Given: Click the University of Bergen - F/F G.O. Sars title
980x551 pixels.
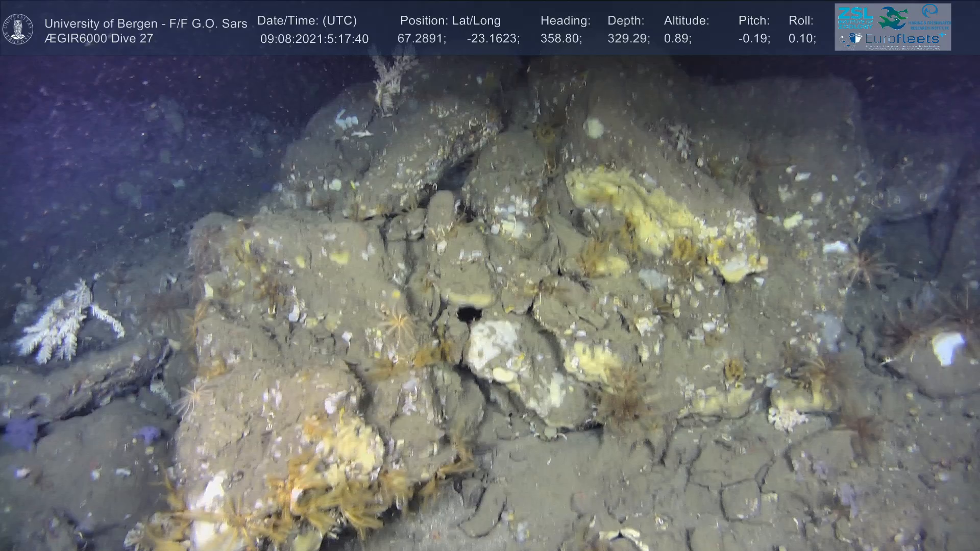Looking at the screenshot, I should (145, 23).
